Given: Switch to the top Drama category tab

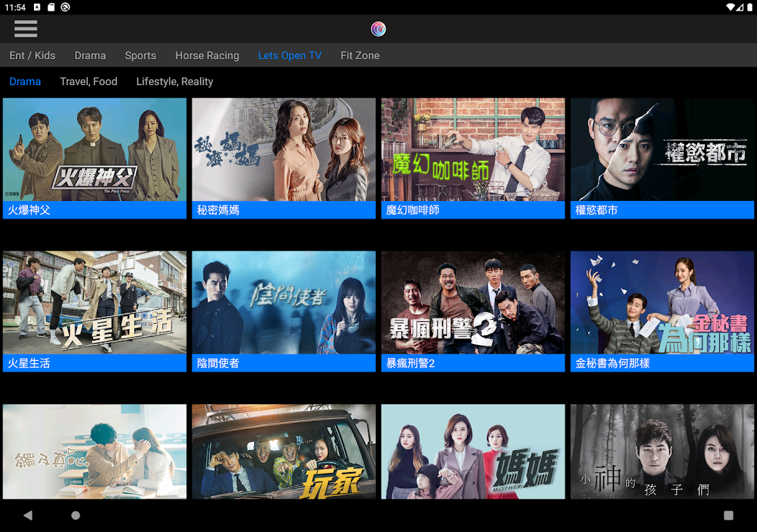Looking at the screenshot, I should [x=90, y=55].
